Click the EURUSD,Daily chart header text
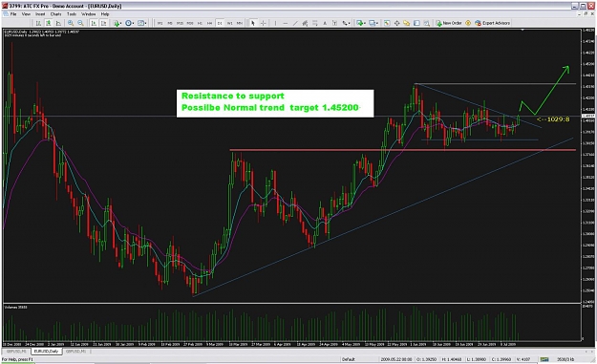597x364 pixels. click(15, 32)
